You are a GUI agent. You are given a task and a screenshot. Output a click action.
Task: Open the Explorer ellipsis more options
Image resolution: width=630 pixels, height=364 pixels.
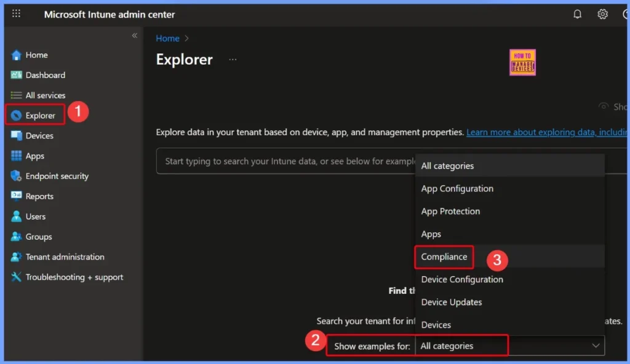(233, 60)
